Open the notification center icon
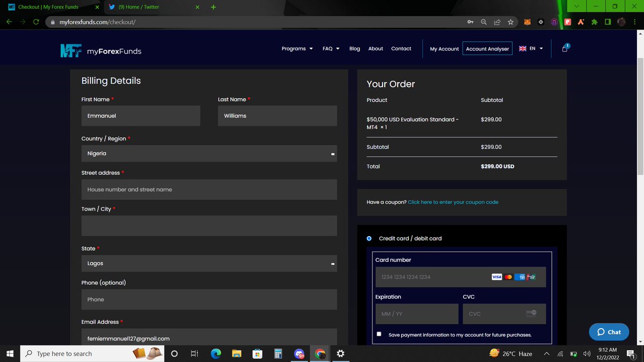This screenshot has height=362, width=644. click(x=631, y=354)
